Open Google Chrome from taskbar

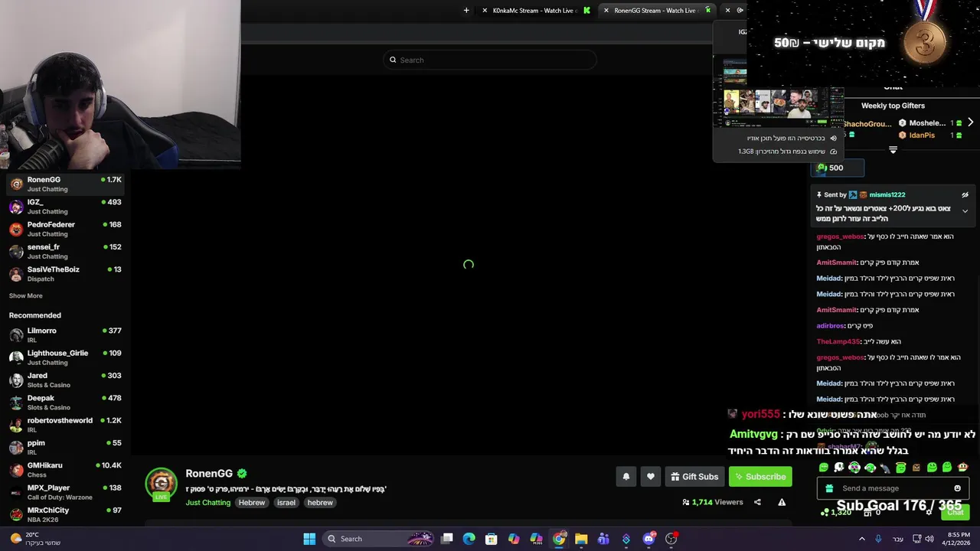pos(559,539)
